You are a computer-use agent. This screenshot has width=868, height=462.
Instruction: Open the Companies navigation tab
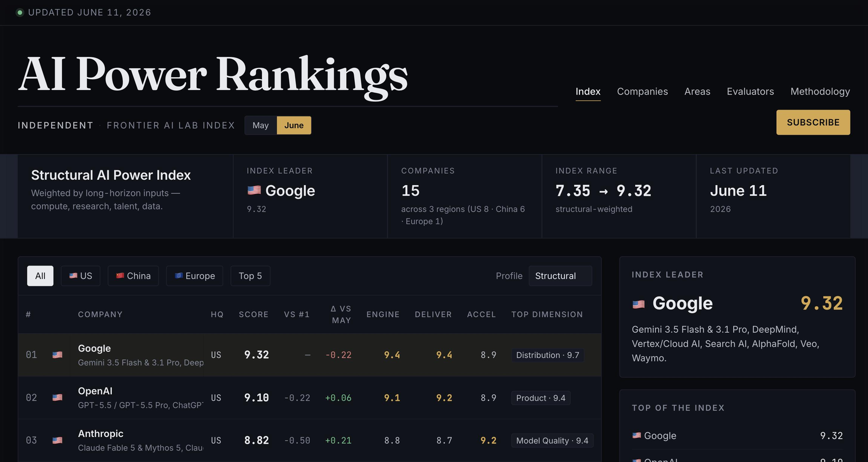[x=642, y=91]
